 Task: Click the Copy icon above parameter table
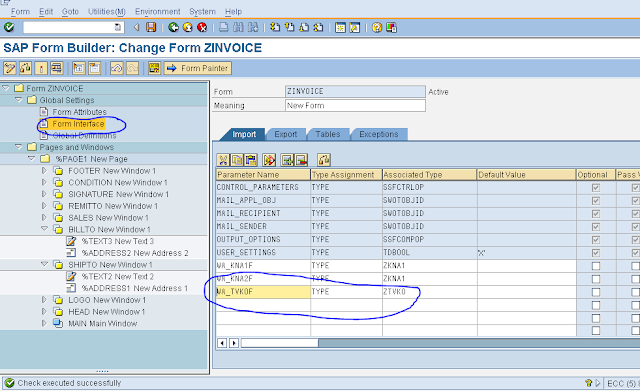[237, 160]
